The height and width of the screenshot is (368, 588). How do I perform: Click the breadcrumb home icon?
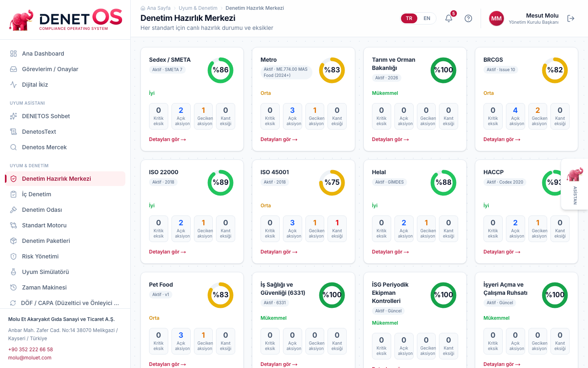click(143, 8)
